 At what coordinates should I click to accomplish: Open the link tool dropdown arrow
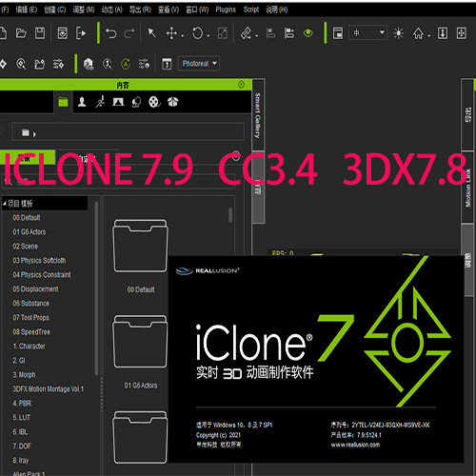257,36
